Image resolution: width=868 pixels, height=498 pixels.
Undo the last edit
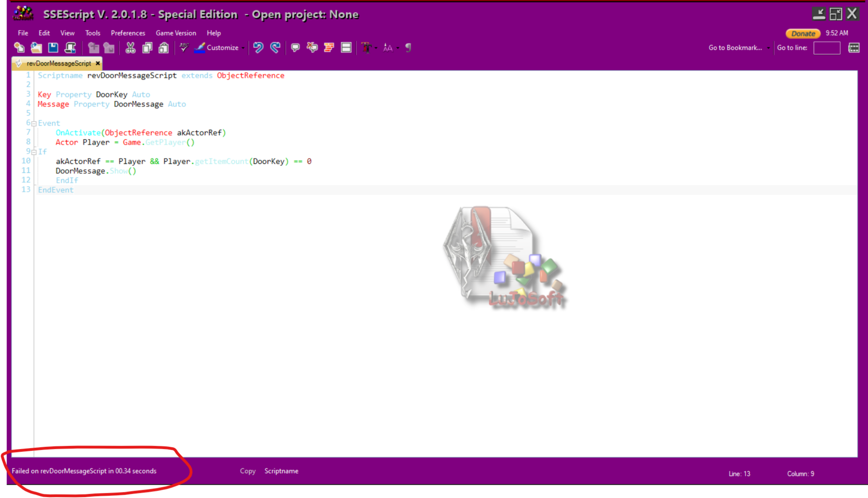point(258,47)
